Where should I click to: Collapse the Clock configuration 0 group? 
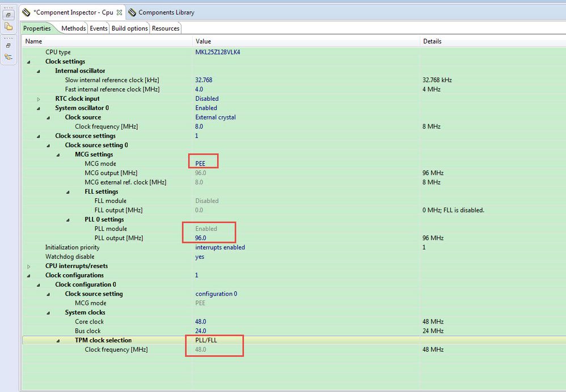pos(38,286)
